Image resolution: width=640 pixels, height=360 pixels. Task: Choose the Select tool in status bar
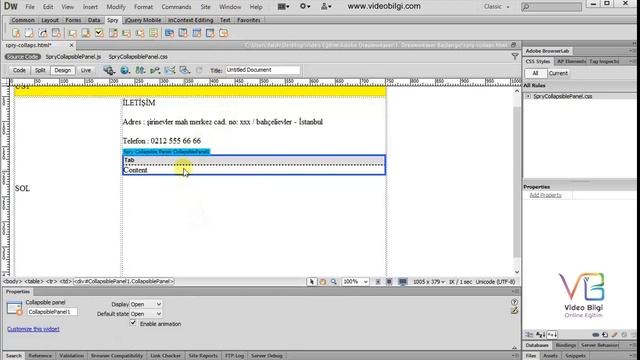click(x=312, y=282)
